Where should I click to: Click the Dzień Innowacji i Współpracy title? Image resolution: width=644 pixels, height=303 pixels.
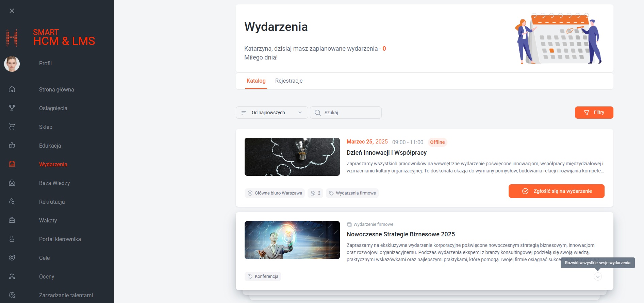click(386, 153)
